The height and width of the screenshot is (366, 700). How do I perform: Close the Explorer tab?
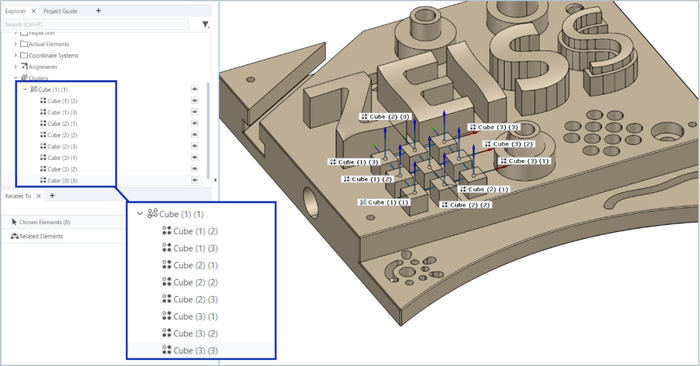[x=33, y=11]
